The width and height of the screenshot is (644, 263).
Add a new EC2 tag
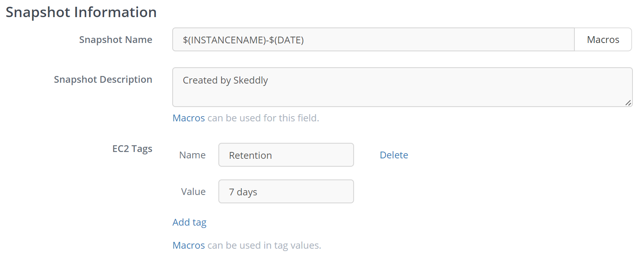click(189, 222)
